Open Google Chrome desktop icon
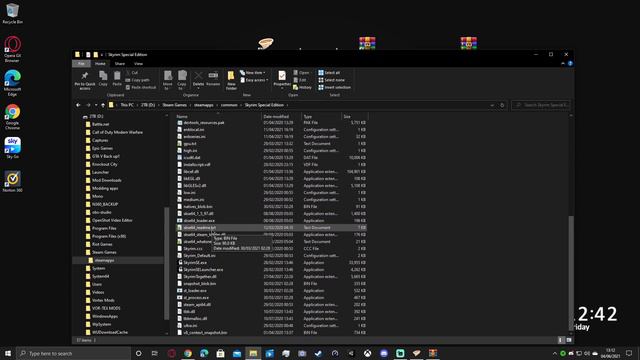This screenshot has width=640, height=360. [12, 117]
